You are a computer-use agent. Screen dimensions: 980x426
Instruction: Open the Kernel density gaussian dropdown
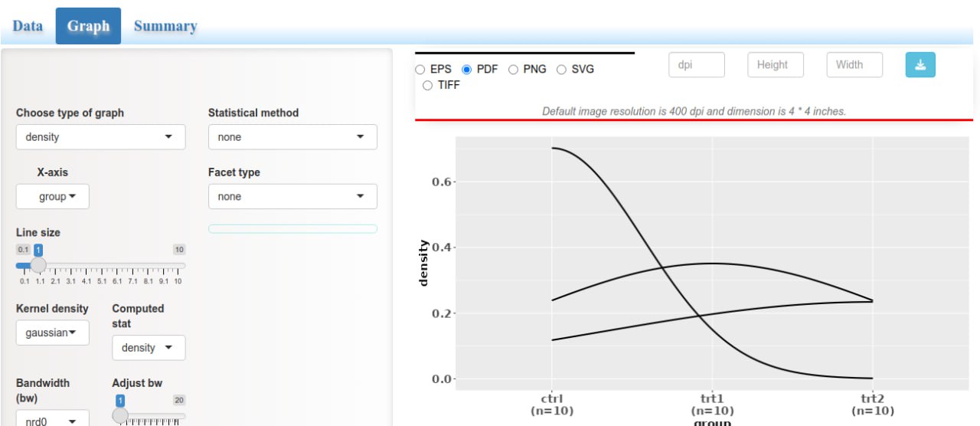53,333
